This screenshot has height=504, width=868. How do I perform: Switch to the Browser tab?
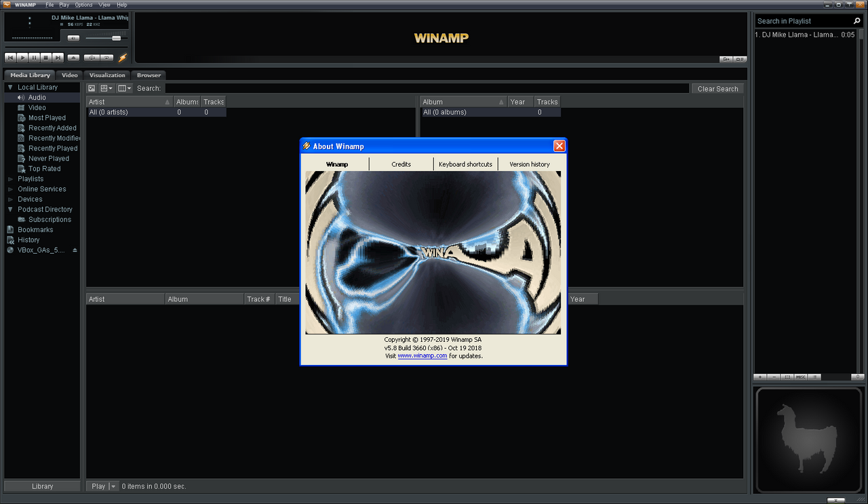tap(149, 75)
